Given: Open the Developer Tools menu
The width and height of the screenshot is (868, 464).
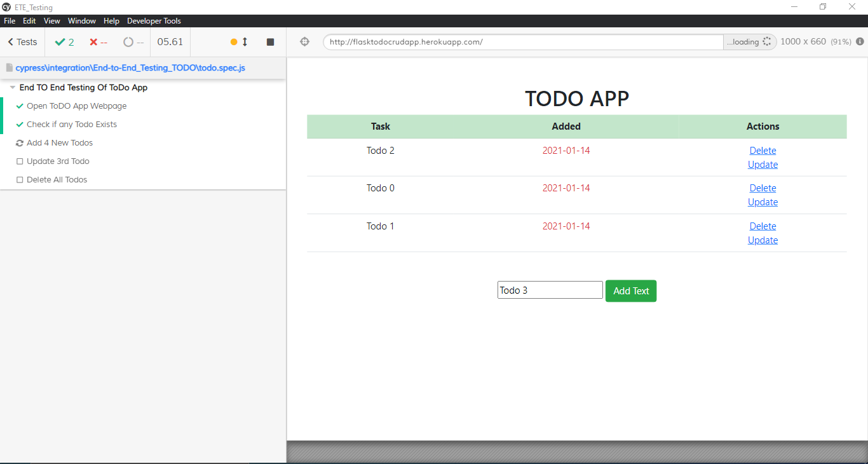Looking at the screenshot, I should click(x=153, y=20).
